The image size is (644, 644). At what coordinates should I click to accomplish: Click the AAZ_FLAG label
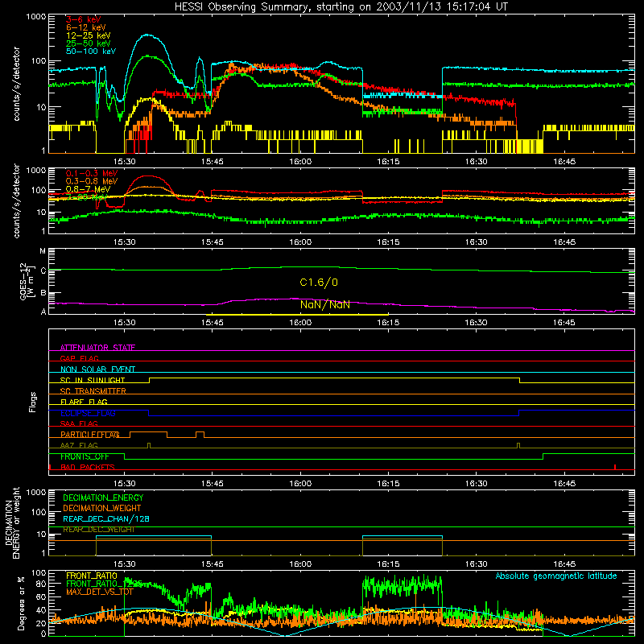(x=79, y=445)
